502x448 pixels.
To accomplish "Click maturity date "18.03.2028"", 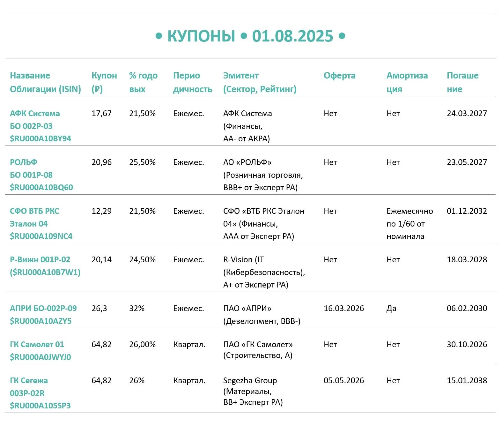I will pos(467,260).
